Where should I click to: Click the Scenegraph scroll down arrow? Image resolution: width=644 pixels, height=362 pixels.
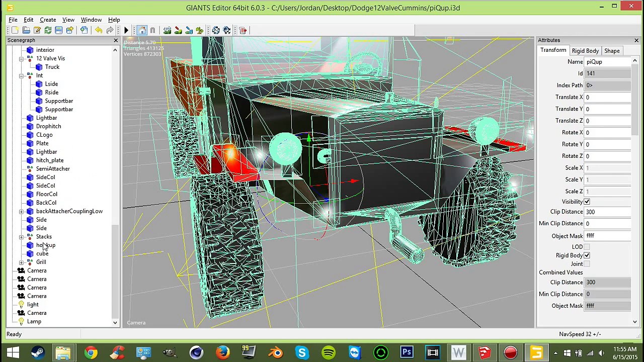(115, 322)
